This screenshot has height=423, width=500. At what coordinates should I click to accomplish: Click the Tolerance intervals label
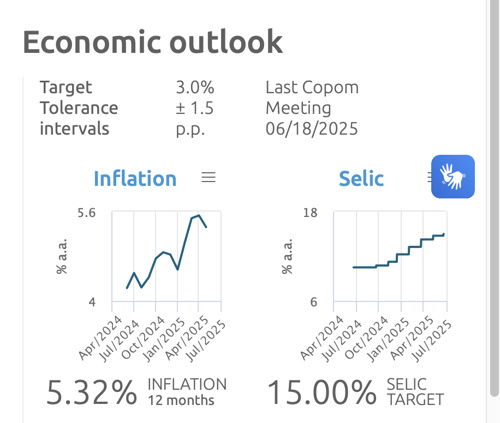pos(79,118)
